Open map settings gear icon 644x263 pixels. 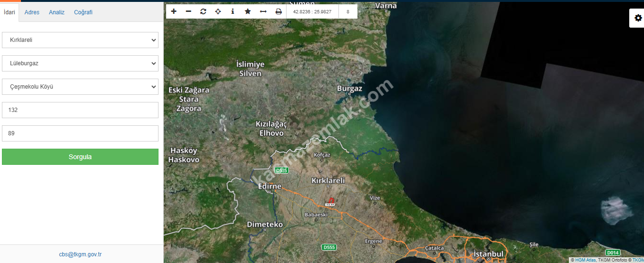pyautogui.click(x=638, y=18)
